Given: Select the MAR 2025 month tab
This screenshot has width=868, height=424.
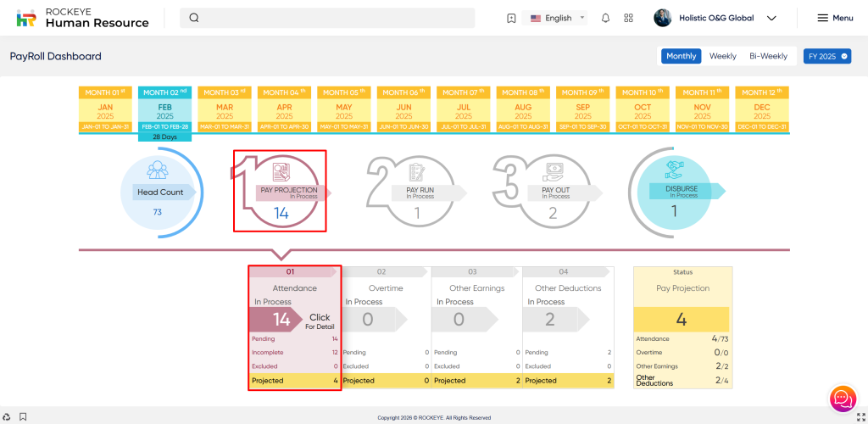Looking at the screenshot, I should pos(224,112).
